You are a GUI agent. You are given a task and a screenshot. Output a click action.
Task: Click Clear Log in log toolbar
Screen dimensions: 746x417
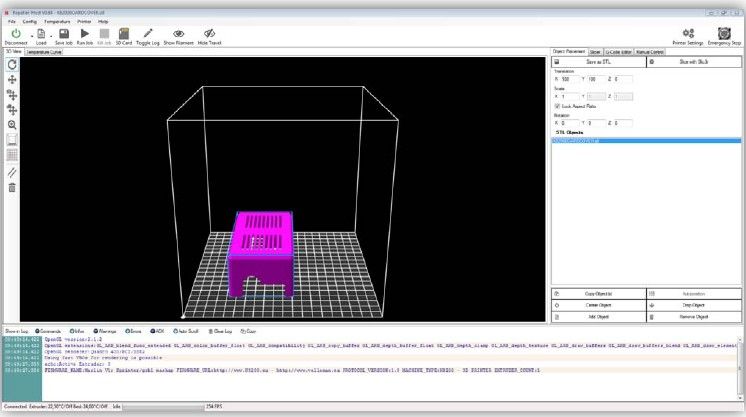click(220, 331)
